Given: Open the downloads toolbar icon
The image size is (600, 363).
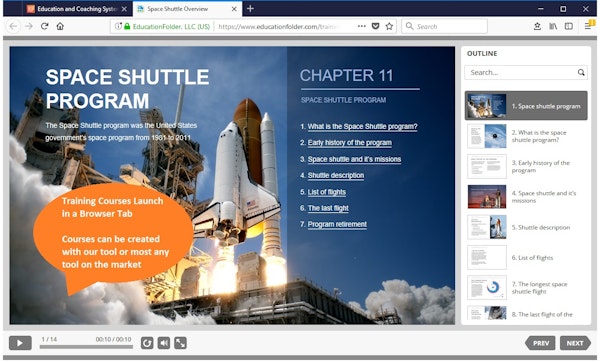Looking at the screenshot, I should pyautogui.click(x=537, y=26).
